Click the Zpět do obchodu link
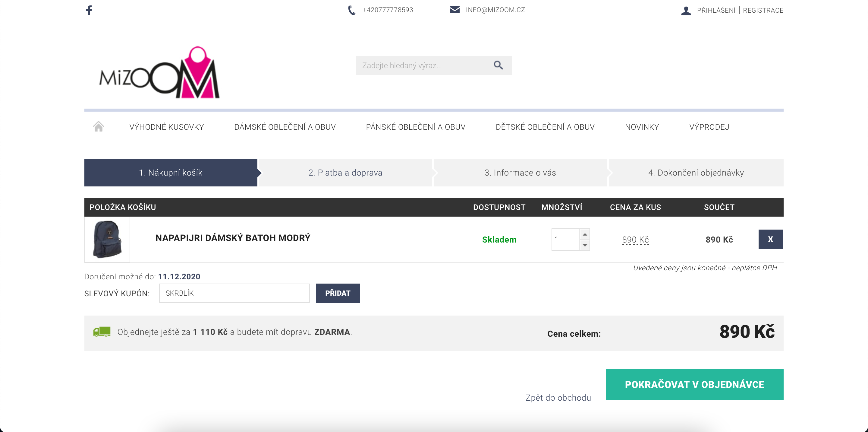This screenshot has width=868, height=432. [558, 398]
